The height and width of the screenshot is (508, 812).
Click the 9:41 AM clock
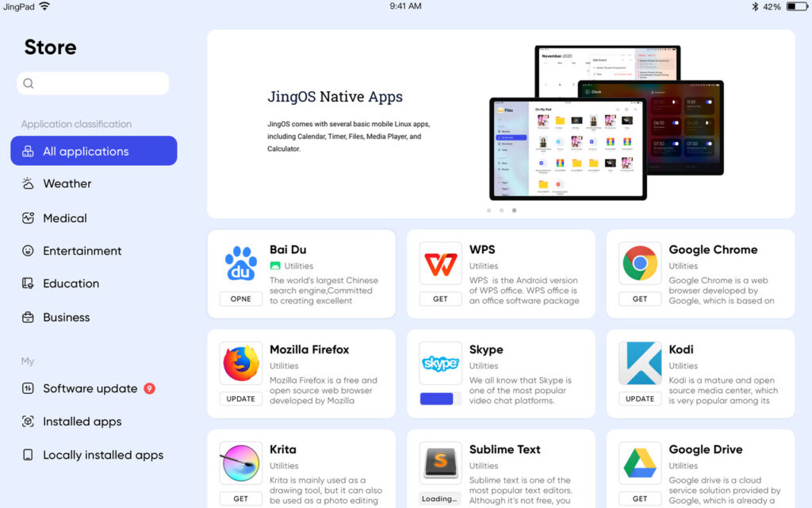405,6
